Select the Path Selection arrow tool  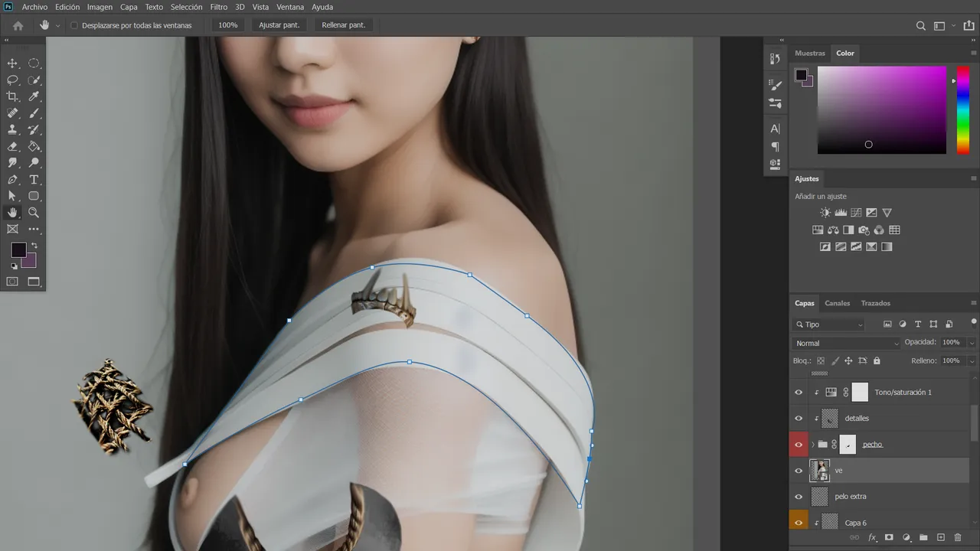point(12,196)
